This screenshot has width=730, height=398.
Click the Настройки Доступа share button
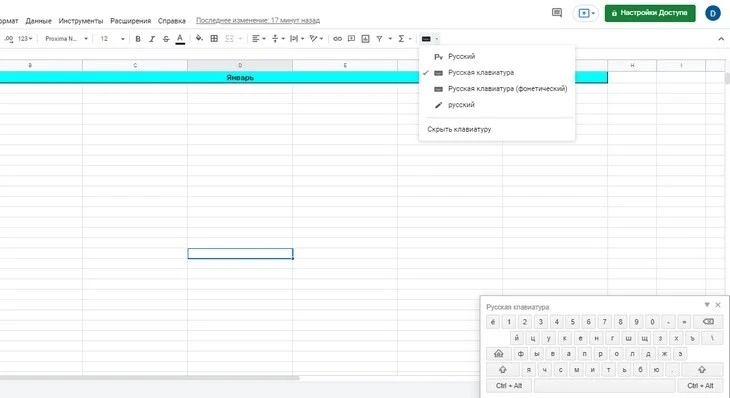click(650, 13)
